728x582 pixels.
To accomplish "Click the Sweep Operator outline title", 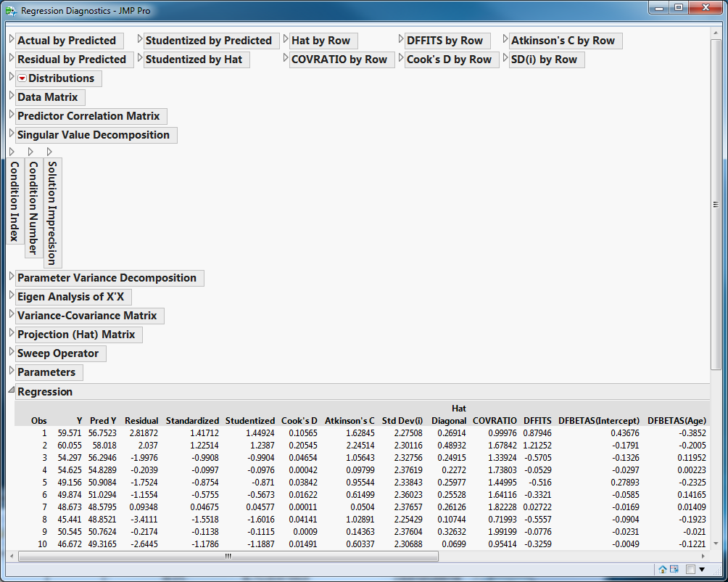I will (x=58, y=353).
